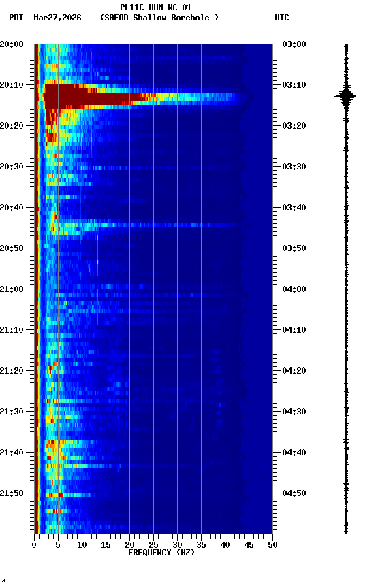
Task: Click the 21:20 PDT time label
Action: (x=12, y=372)
